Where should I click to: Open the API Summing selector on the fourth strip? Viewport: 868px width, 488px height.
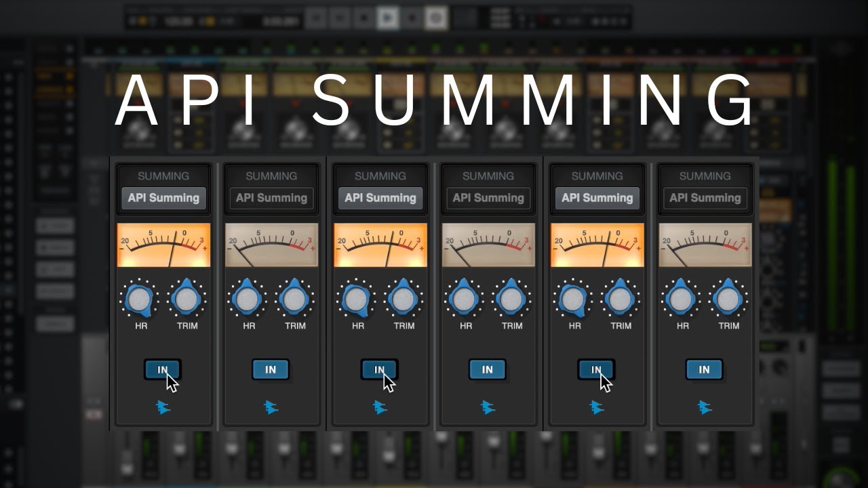tap(488, 198)
